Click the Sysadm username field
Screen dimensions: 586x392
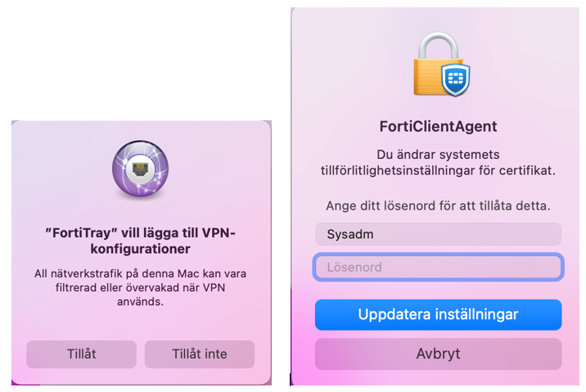(438, 234)
